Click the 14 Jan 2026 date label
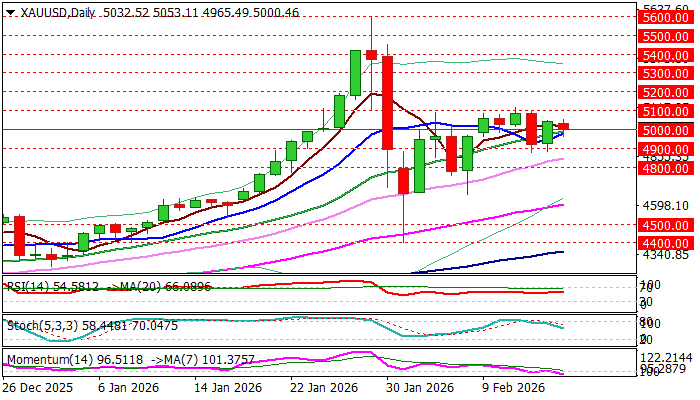The height and width of the screenshot is (400, 700). coord(226,387)
